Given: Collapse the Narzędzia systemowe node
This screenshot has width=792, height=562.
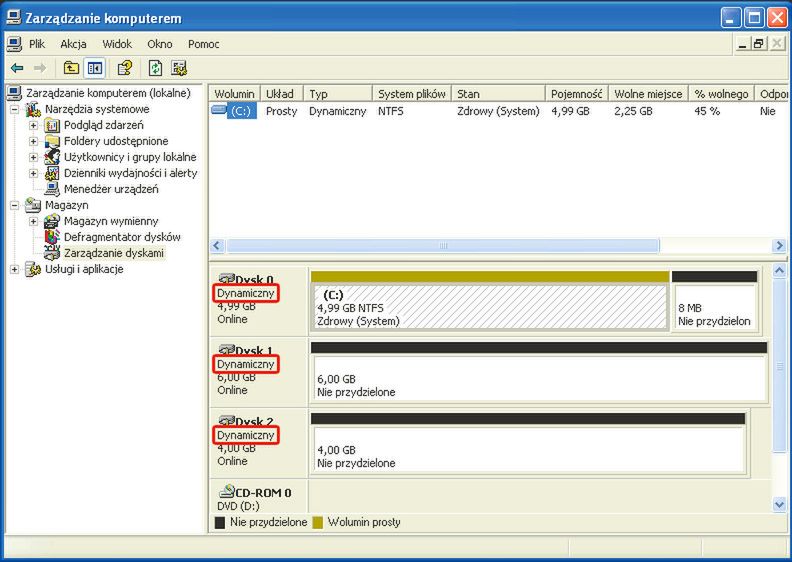Looking at the screenshot, I should click(x=15, y=109).
